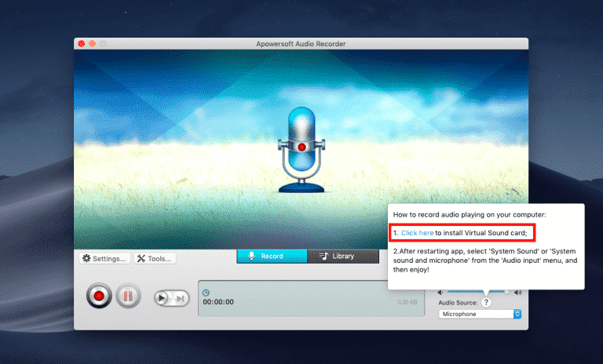Open the Tools menu button
The image size is (603, 364).
tap(155, 258)
